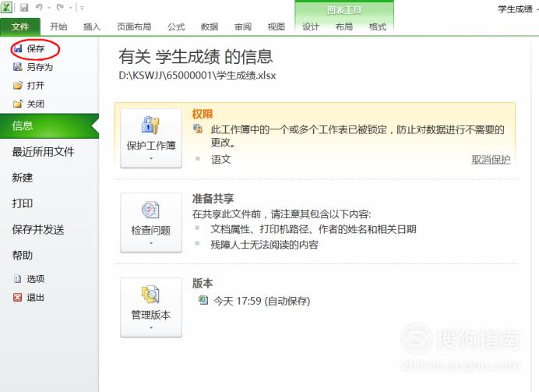This screenshot has height=392, width=539.
Task: Click the 打开 (Open) folder icon
Action: tap(18, 85)
